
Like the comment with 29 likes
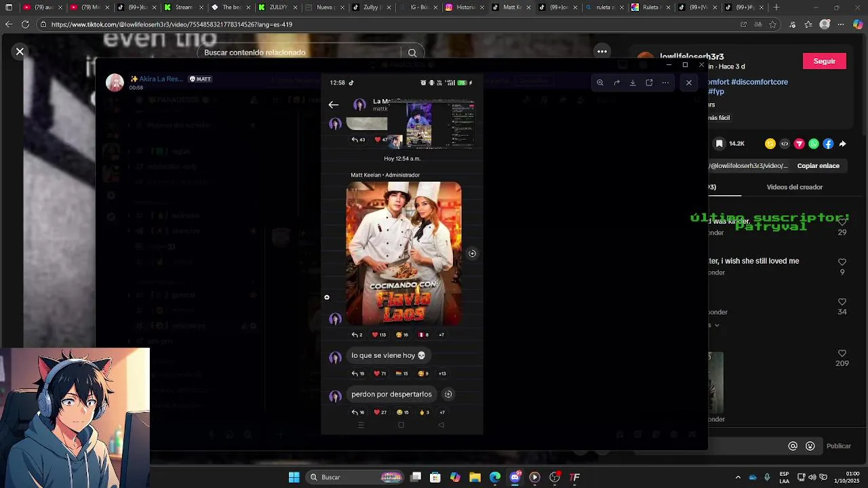(x=842, y=222)
